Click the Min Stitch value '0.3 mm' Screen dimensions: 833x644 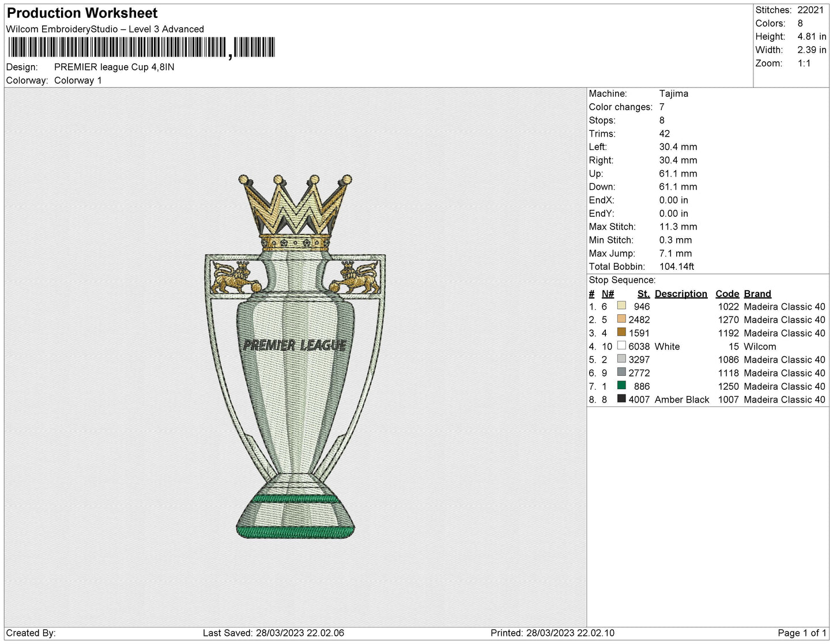point(676,240)
